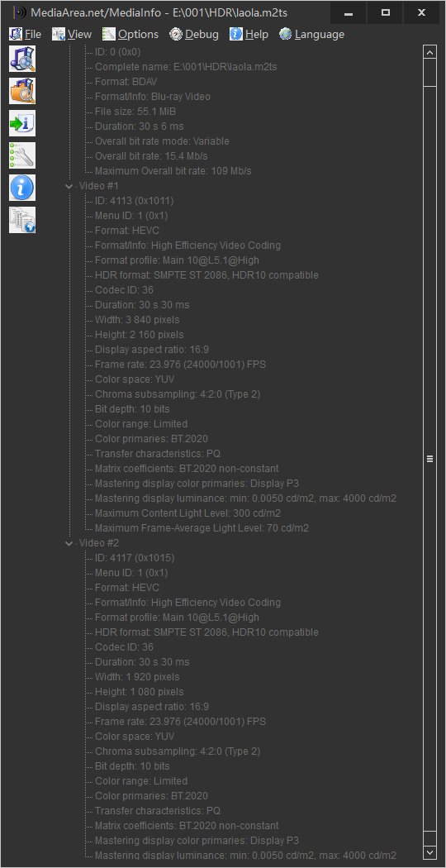Collapse the Video #2 tree node

click(69, 543)
